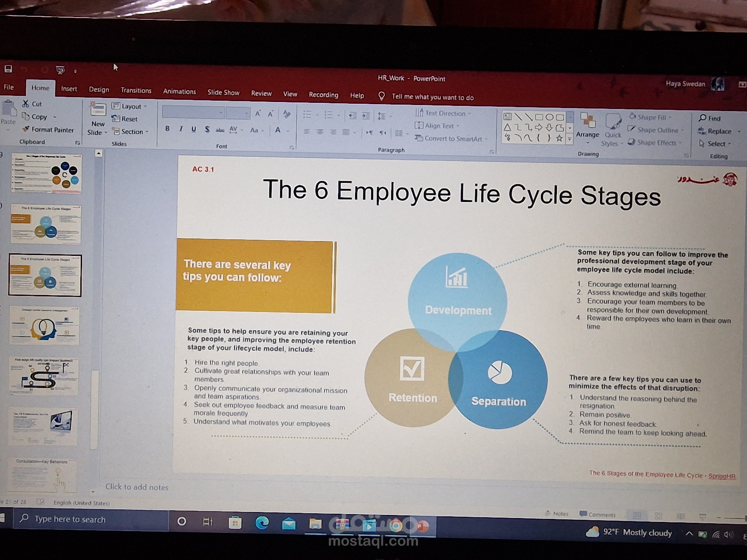Screen dimensions: 747x560
Task: Clear all formatting with the eraser icon
Action: tap(287, 114)
